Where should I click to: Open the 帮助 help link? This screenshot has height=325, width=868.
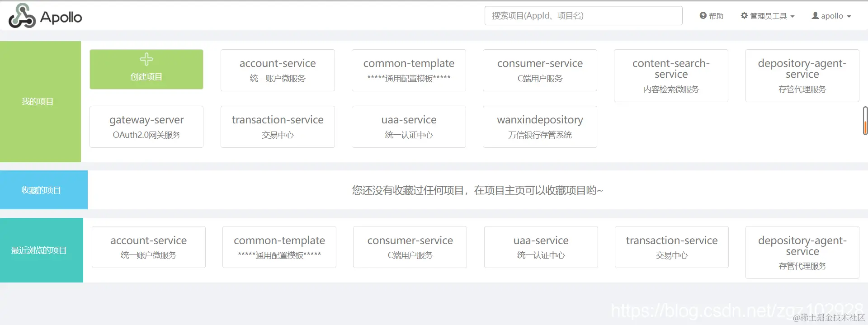tap(712, 16)
